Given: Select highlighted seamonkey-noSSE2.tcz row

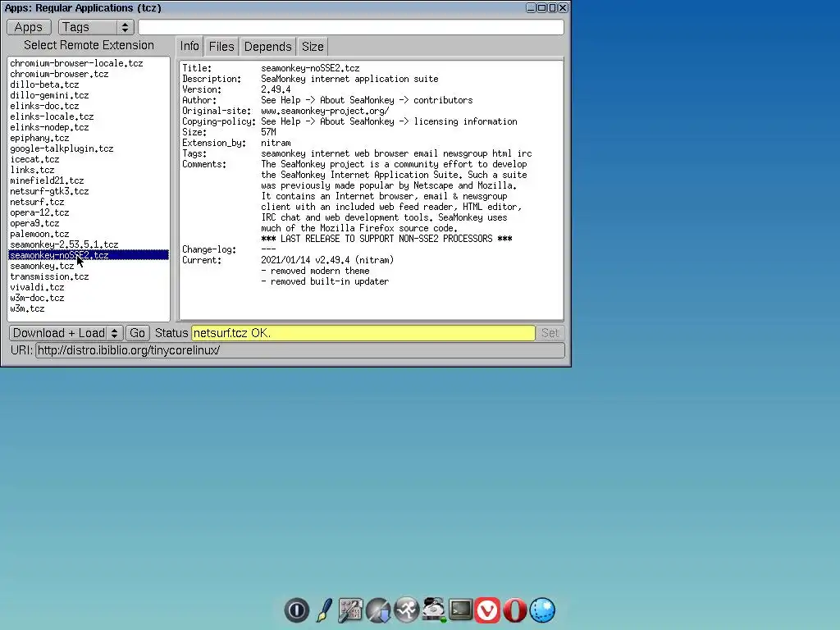Looking at the screenshot, I should pos(89,255).
